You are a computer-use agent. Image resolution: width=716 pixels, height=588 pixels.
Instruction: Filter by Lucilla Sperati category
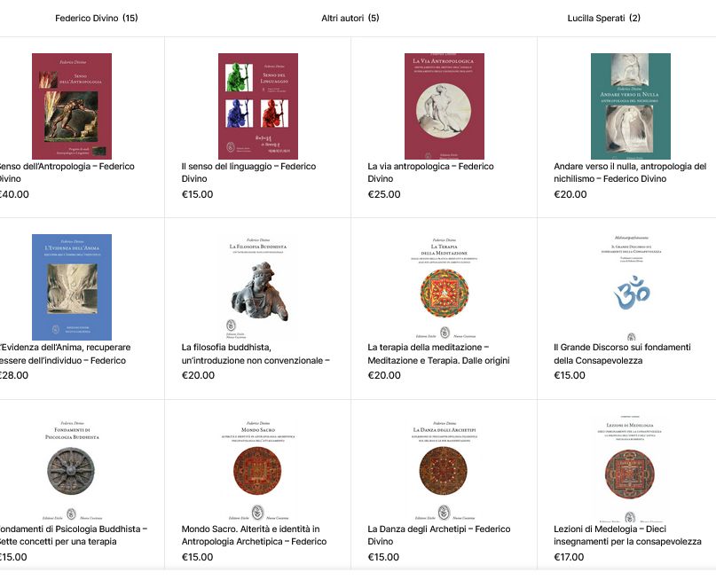click(x=603, y=18)
